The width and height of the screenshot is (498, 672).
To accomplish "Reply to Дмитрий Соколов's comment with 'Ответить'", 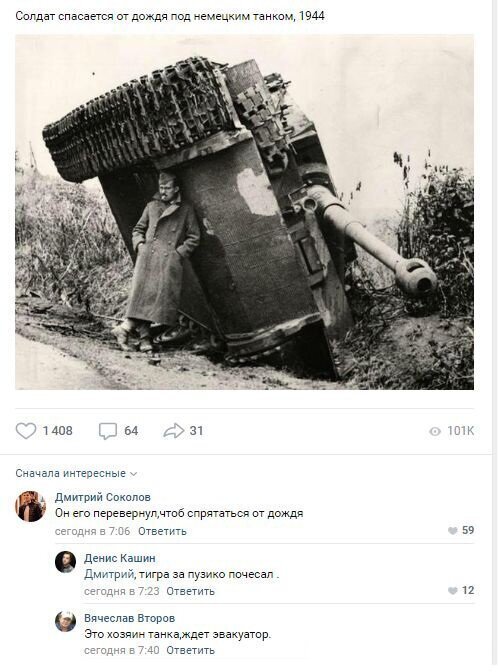I will click(162, 531).
